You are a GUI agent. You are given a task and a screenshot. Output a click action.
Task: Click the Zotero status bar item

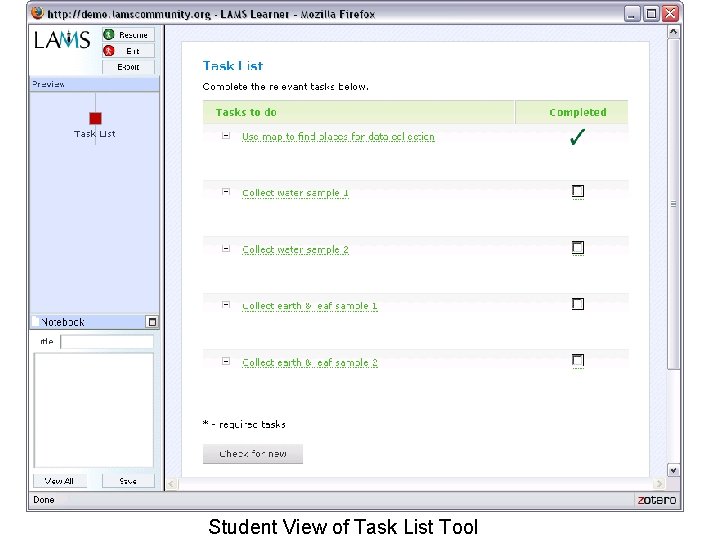click(657, 500)
